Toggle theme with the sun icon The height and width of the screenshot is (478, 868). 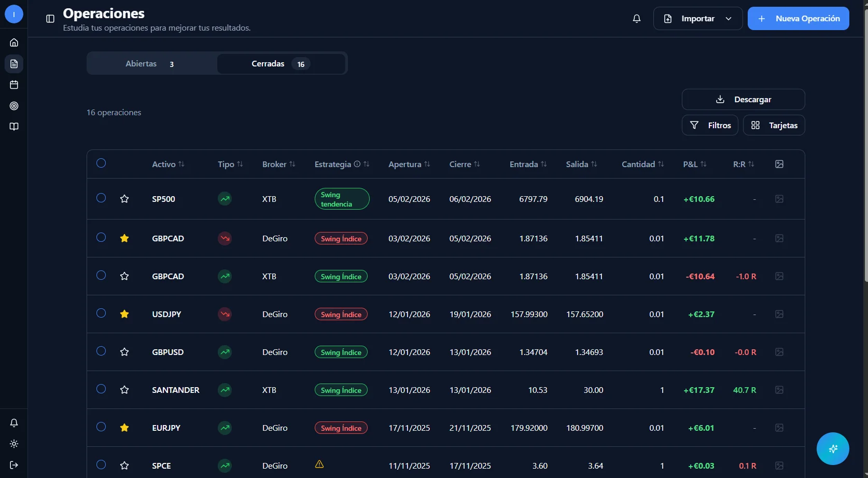[14, 444]
